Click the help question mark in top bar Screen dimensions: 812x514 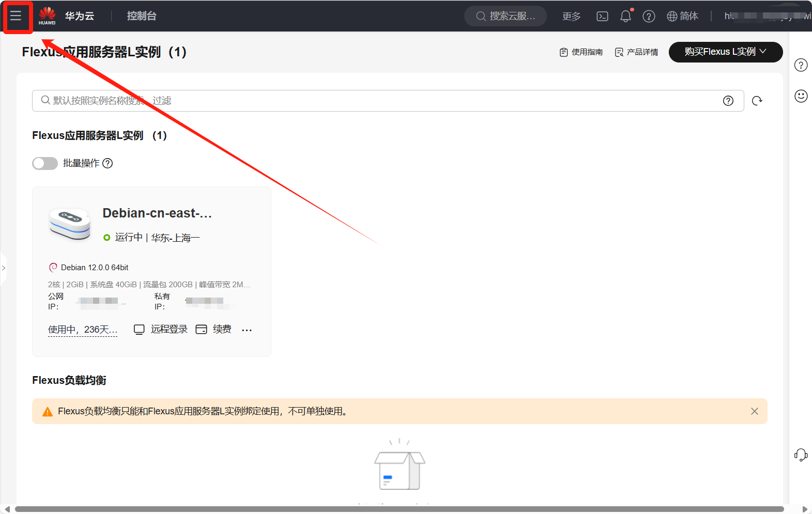(649, 17)
